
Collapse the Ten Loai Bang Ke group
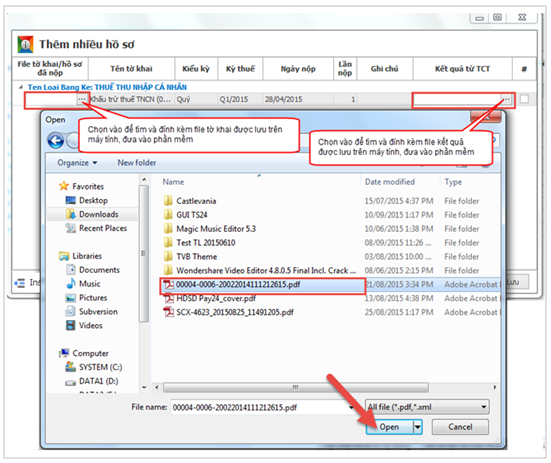pyautogui.click(x=21, y=87)
